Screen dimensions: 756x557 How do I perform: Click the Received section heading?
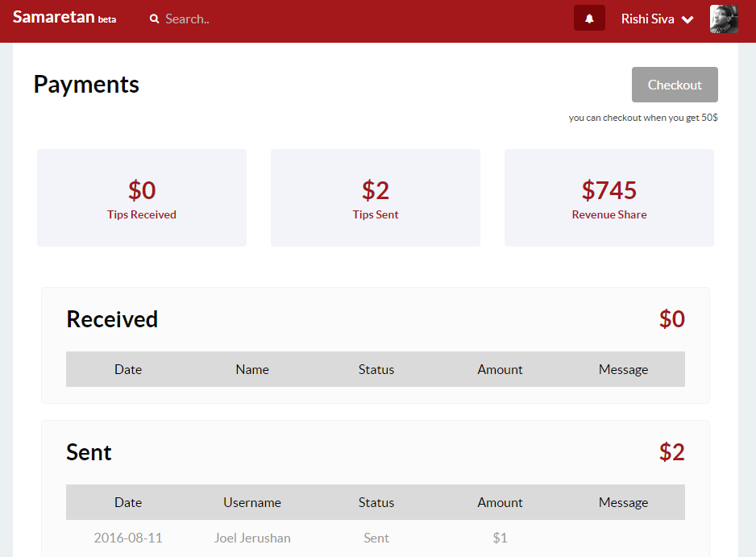pos(112,319)
